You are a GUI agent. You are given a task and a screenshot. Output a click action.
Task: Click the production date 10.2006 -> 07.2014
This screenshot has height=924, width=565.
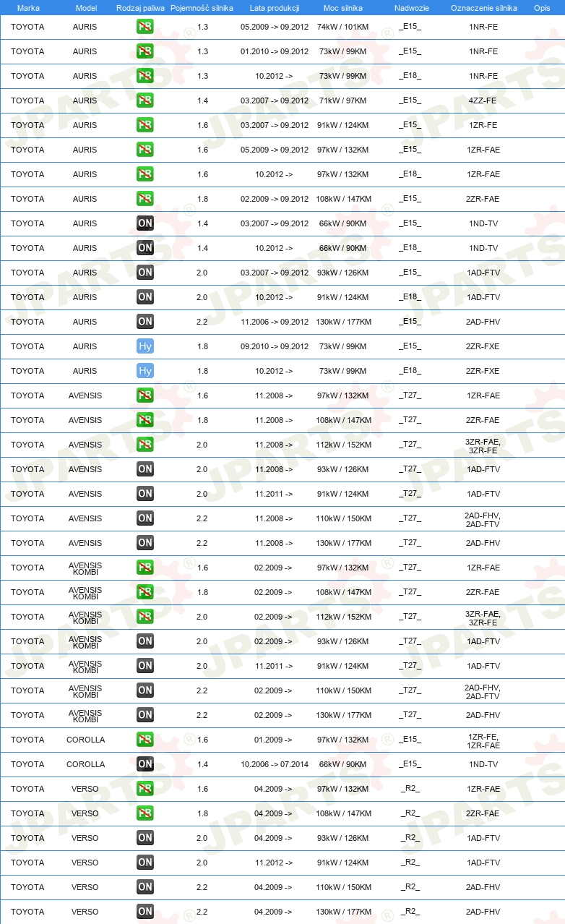pos(275,764)
